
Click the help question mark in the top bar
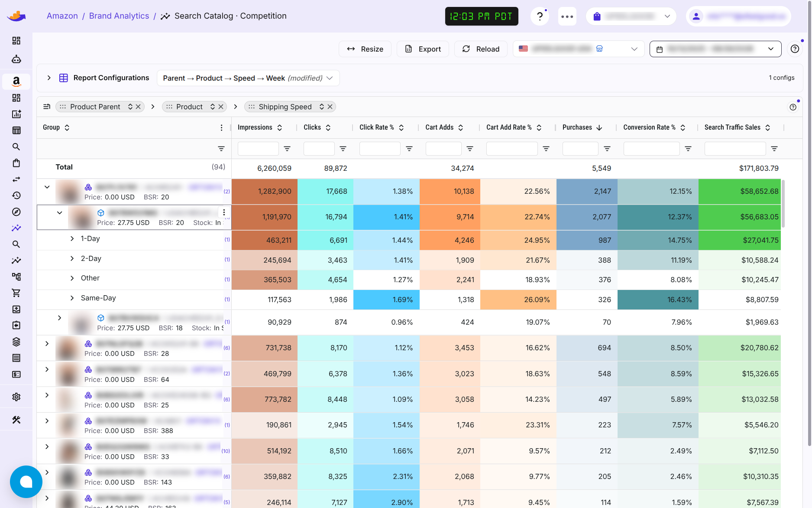[x=540, y=16]
